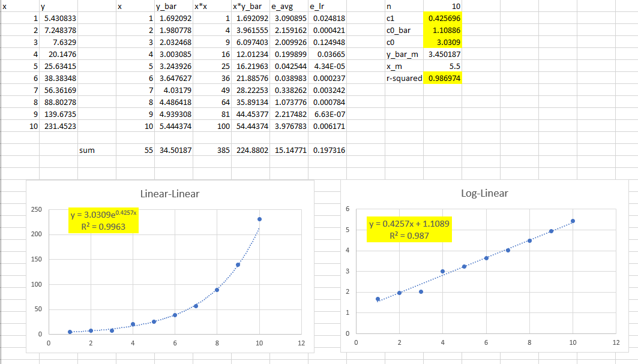
Task: Click the Linear-Linear chart title
Action: (170, 194)
